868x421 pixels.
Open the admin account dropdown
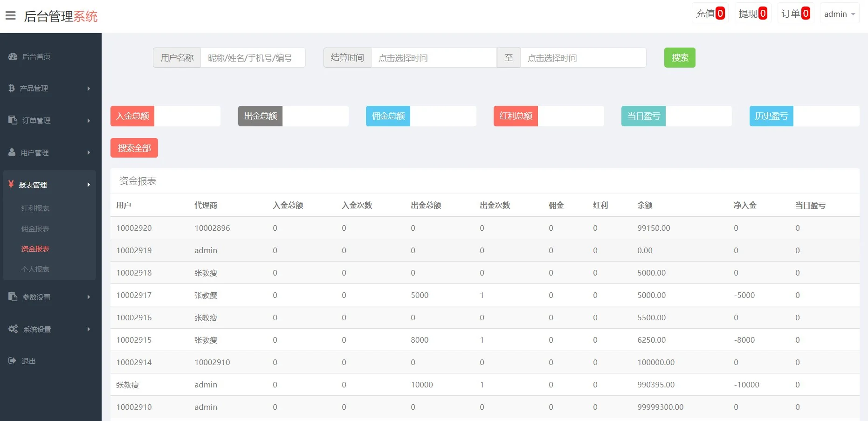[839, 14]
